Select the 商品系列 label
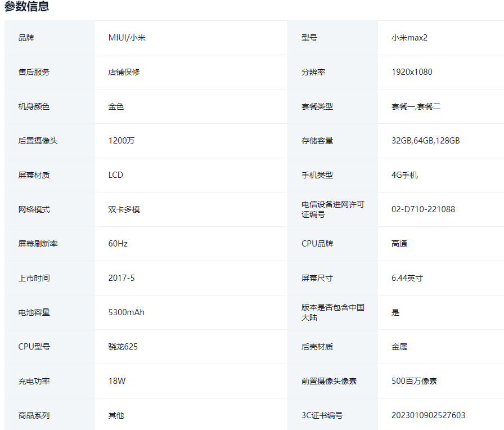The height and width of the screenshot is (430, 504). click(34, 415)
